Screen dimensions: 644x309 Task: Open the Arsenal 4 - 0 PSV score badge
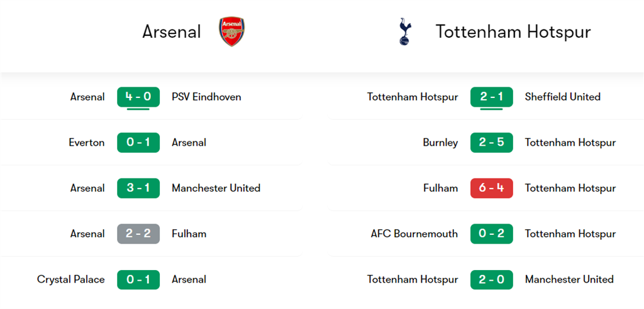[x=138, y=97]
